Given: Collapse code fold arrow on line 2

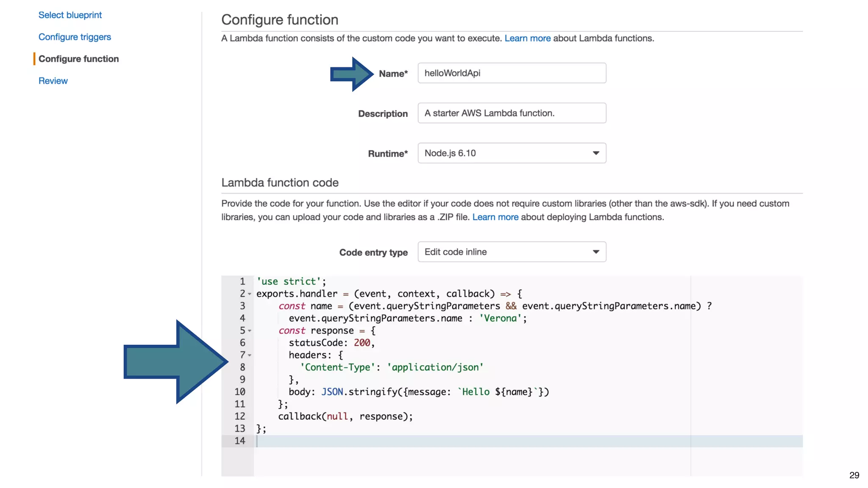Looking at the screenshot, I should tap(250, 294).
